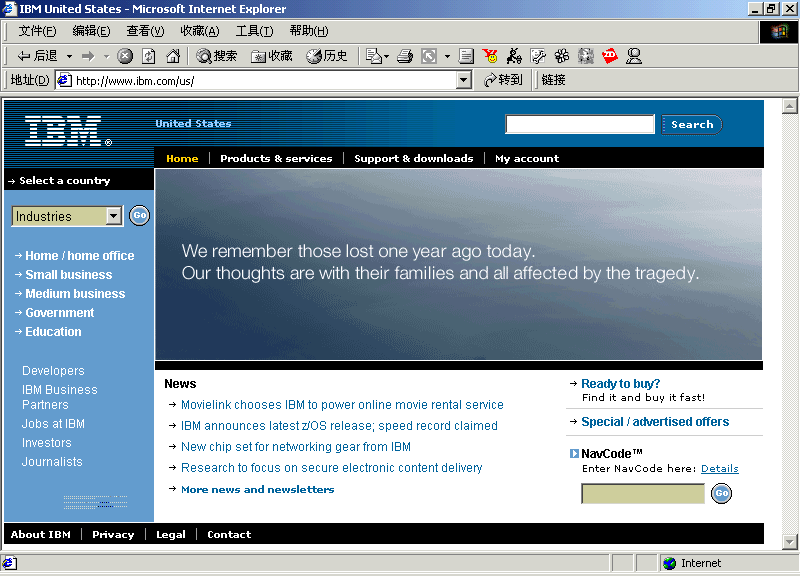The height and width of the screenshot is (576, 800).
Task: Open the History (历史) toolbar button
Action: (327, 56)
